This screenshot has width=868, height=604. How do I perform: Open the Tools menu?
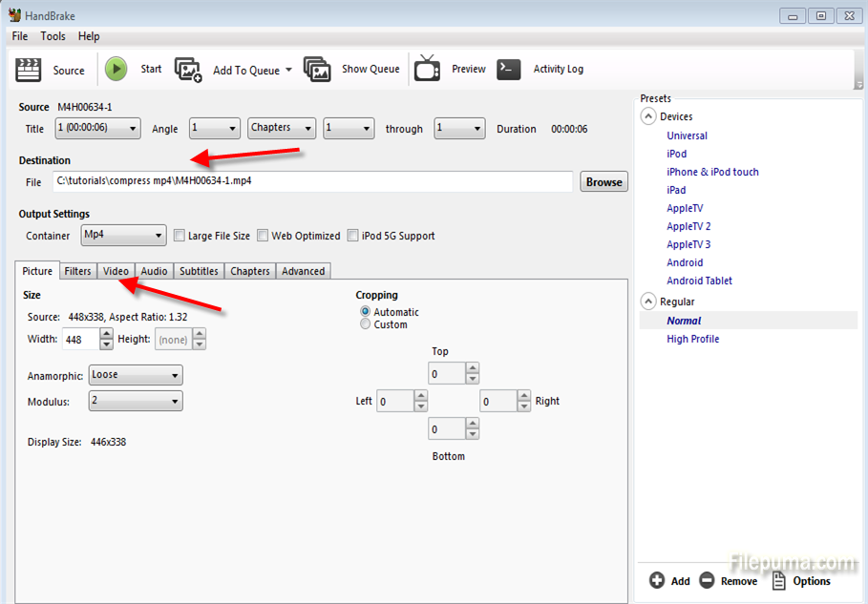(53, 36)
